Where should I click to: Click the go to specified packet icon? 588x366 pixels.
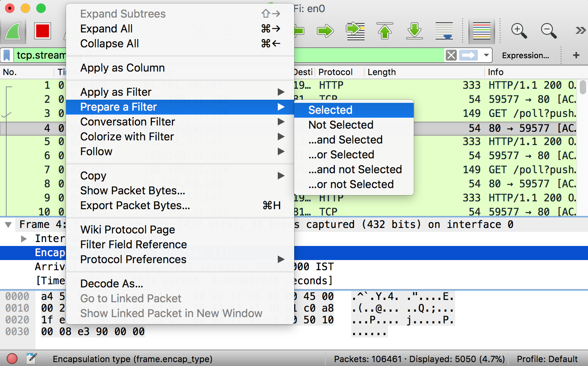[355, 31]
